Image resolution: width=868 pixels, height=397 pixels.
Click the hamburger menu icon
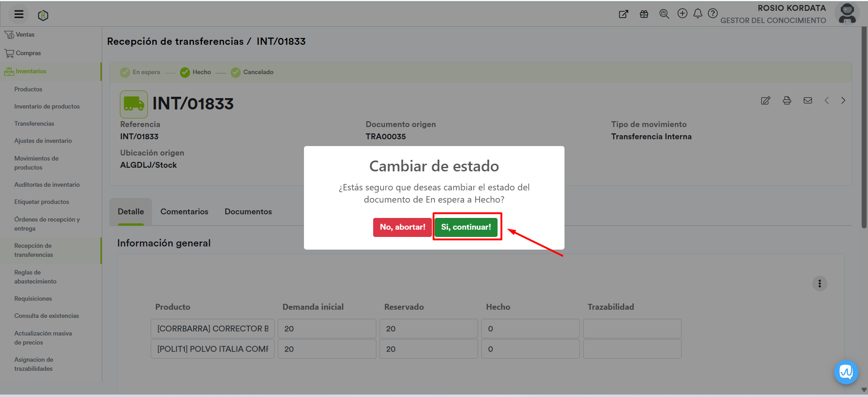[19, 14]
